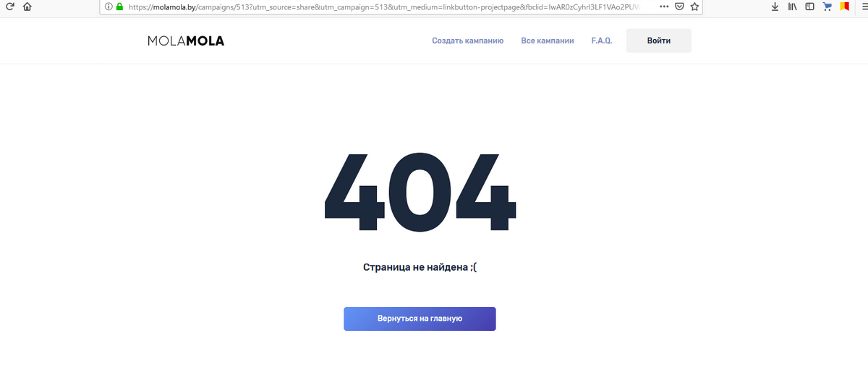The width and height of the screenshot is (868, 391).
Task: Go to 'Все кампании' nav link
Action: click(547, 41)
